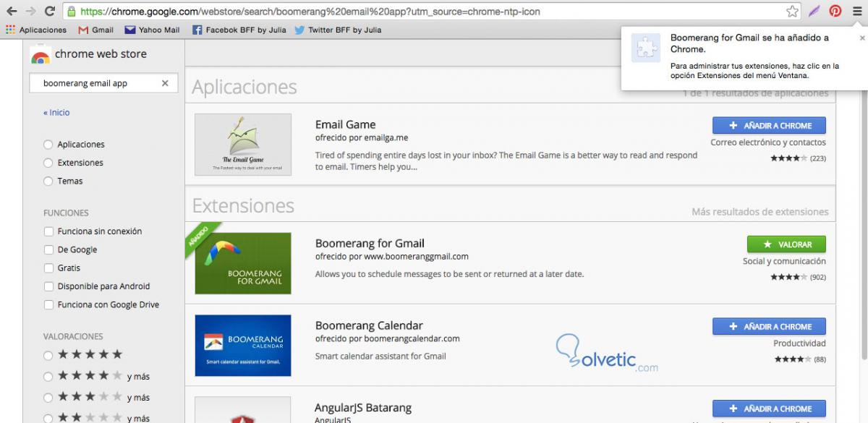868x423 pixels.
Task: Click the VALORACIONES section heading
Action: (x=73, y=336)
